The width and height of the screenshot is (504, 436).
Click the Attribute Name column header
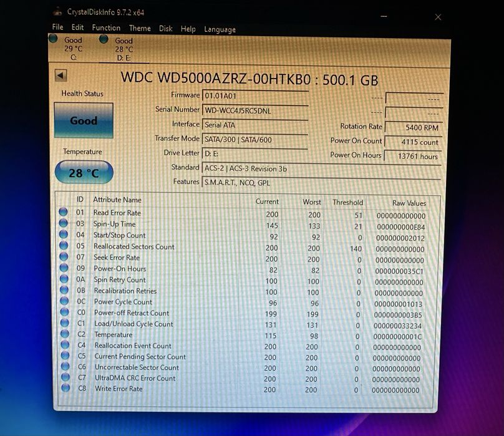117,200
